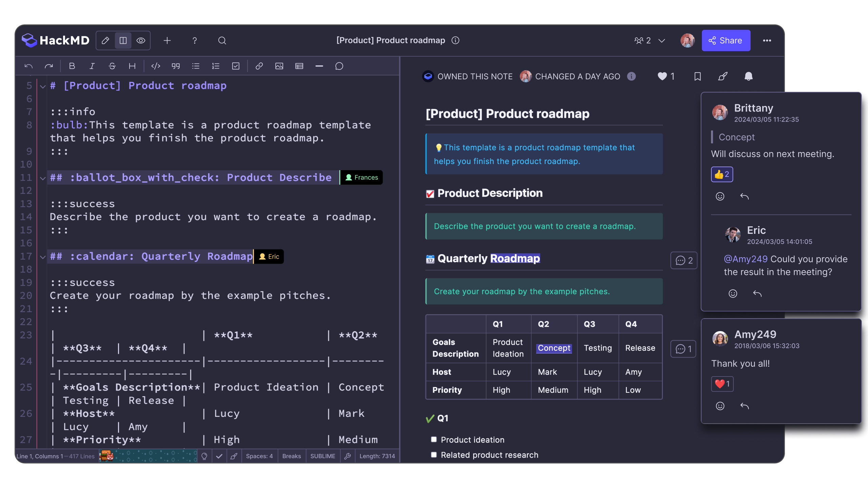The height and width of the screenshot is (488, 868).
Task: Insert an image from the toolbar
Action: (x=279, y=66)
